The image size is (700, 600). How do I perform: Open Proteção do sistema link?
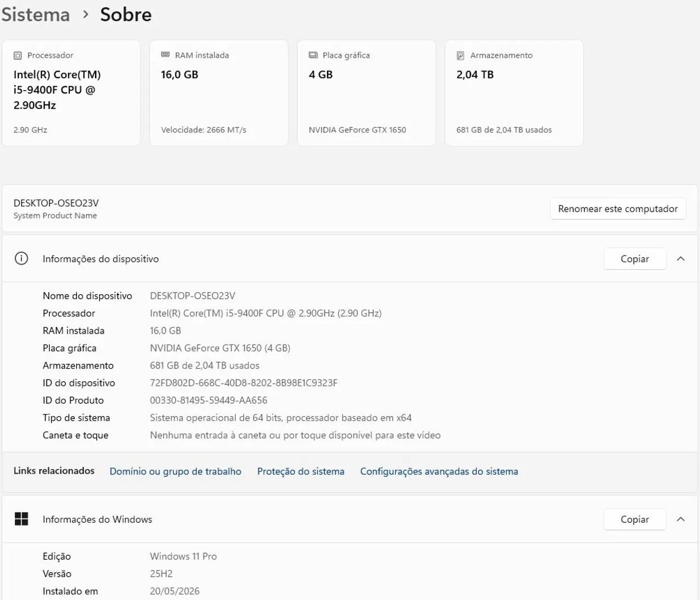(x=301, y=471)
